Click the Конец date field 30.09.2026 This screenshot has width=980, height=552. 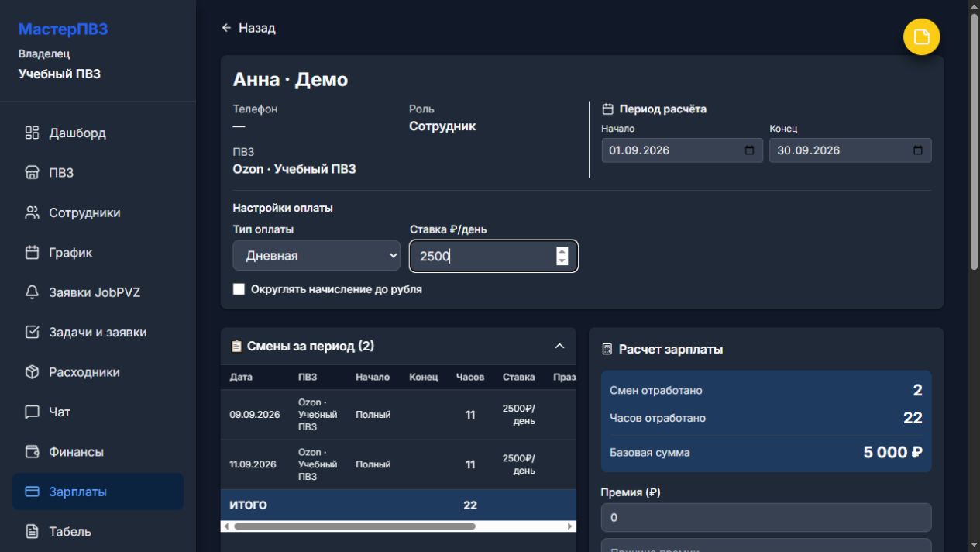coord(851,150)
